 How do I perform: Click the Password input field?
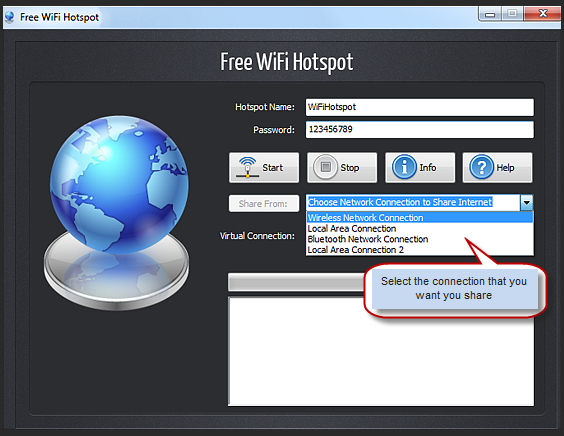[x=419, y=130]
